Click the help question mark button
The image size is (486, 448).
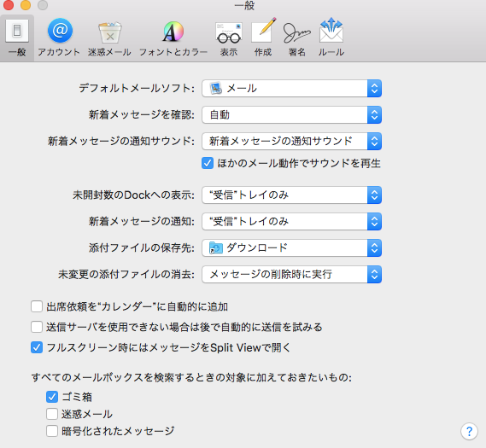click(x=469, y=431)
